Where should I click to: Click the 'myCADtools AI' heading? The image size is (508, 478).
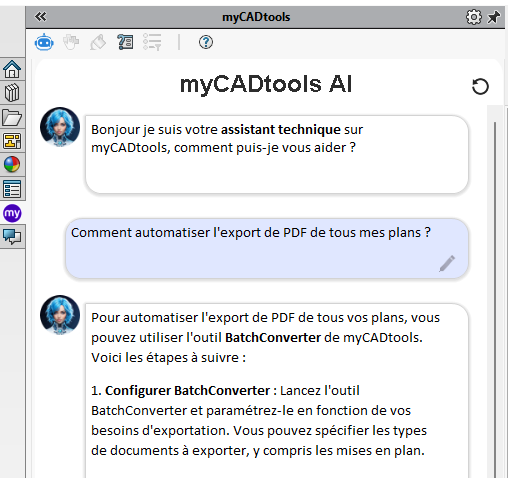[266, 84]
